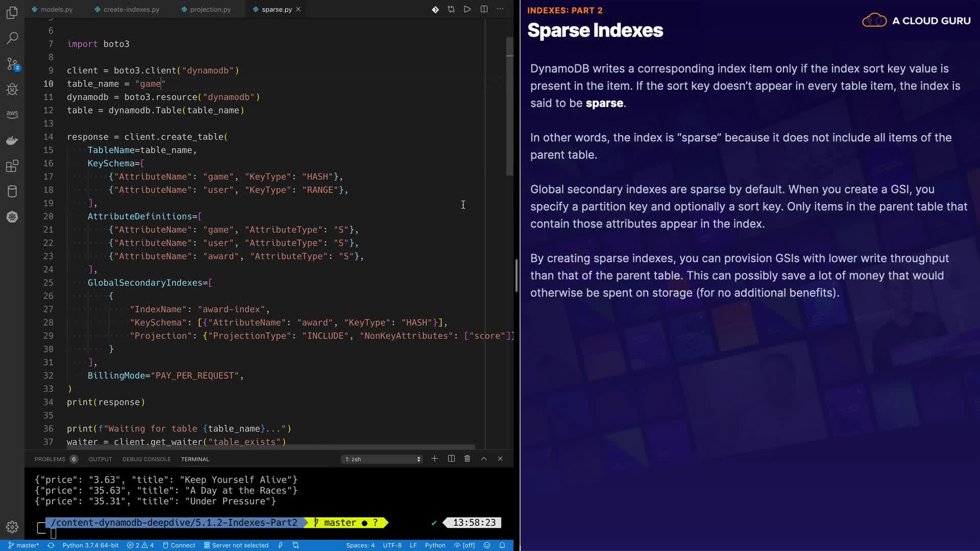Click the editor vertical scrollbar thumb
Viewport: 980px width, 551px height.
509,107
